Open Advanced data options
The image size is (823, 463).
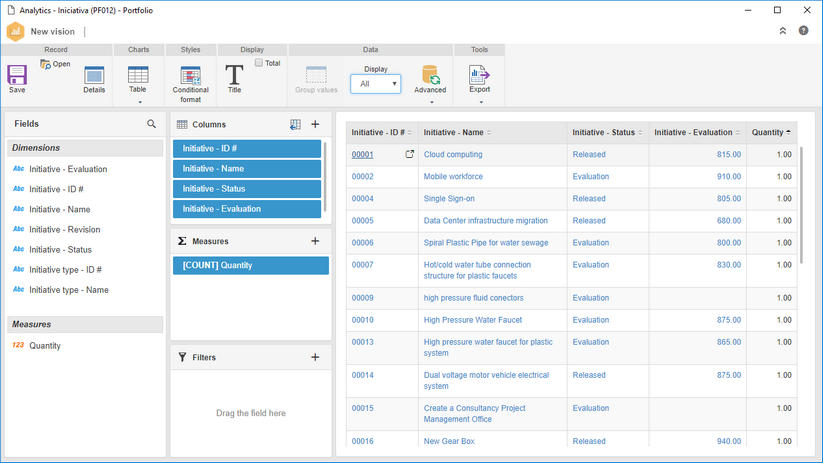point(430,75)
